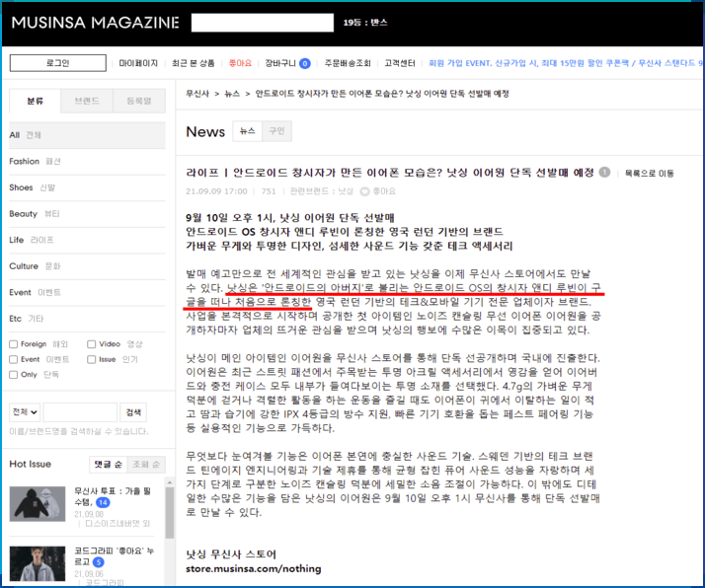Focus the top header search box
The height and width of the screenshot is (588, 705).
pos(262,23)
